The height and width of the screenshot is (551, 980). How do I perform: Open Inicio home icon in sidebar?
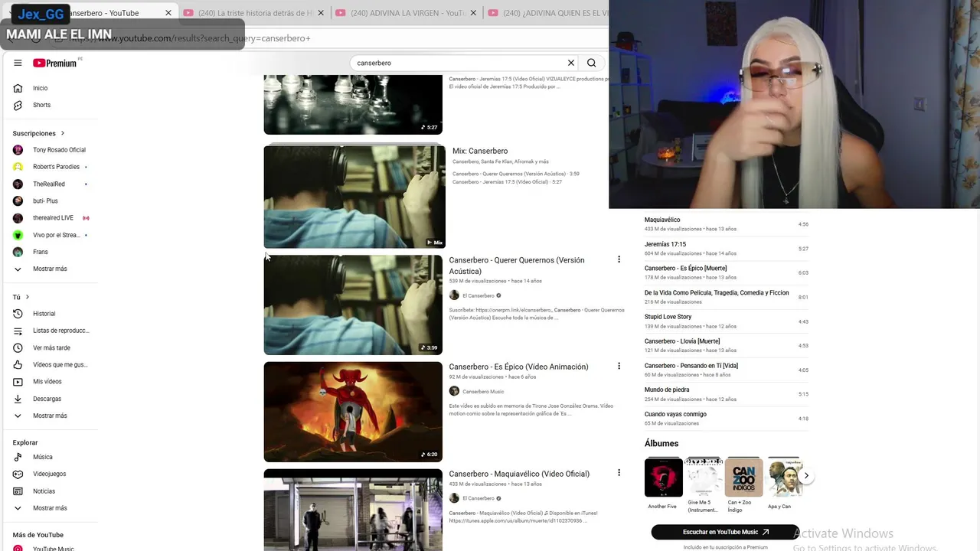point(18,88)
